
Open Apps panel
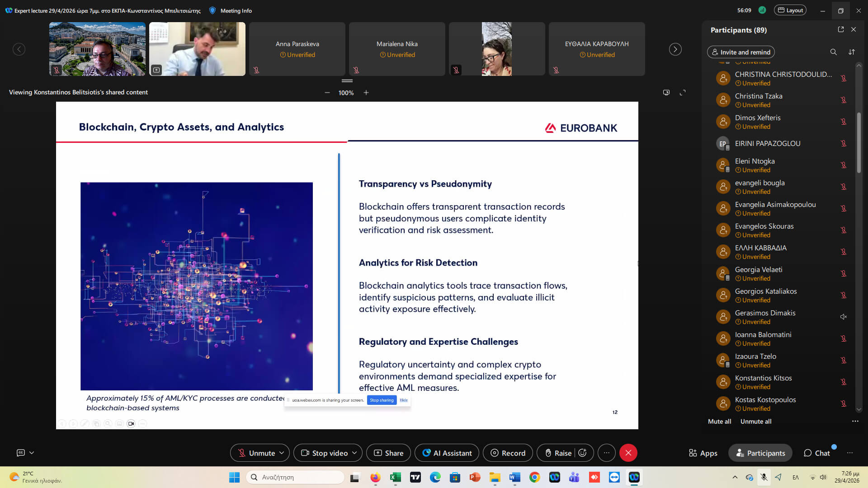[703, 453]
